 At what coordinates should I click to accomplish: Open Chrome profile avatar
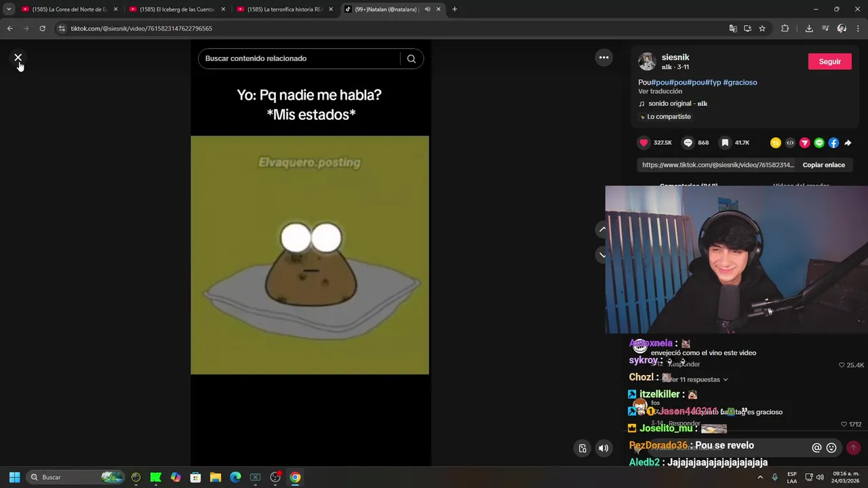pos(842,28)
